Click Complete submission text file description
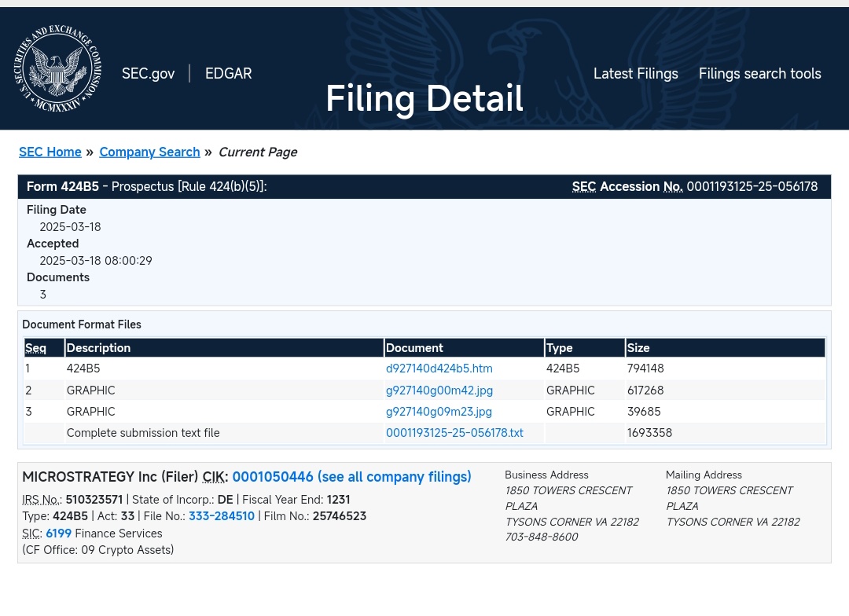Viewport: 849px width, 616px height. pos(143,433)
